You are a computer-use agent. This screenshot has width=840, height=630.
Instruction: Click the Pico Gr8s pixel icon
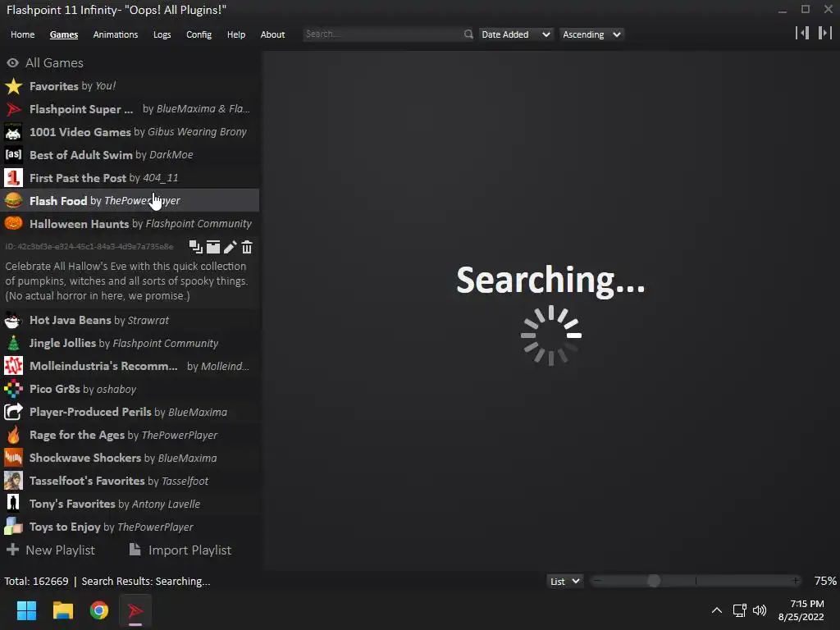[x=13, y=389]
